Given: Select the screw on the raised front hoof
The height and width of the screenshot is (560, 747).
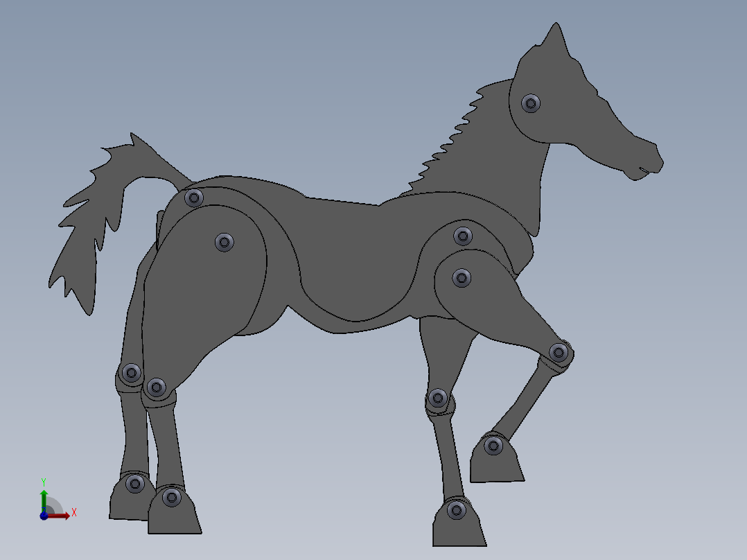Looking at the screenshot, I should [x=493, y=446].
